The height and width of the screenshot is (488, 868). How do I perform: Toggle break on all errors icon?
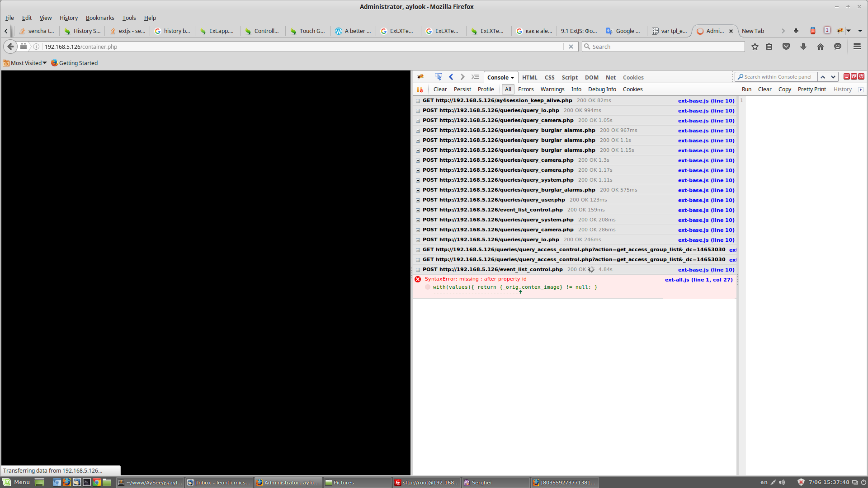coord(420,89)
